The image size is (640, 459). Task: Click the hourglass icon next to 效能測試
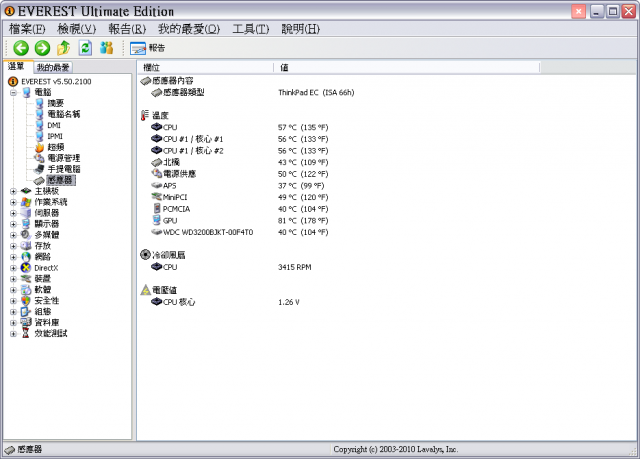tap(26, 333)
